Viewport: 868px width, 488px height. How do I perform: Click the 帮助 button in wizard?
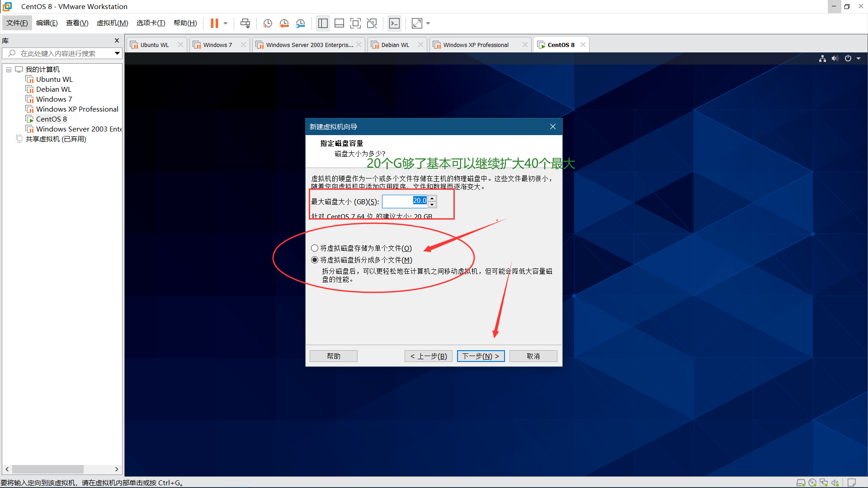334,356
